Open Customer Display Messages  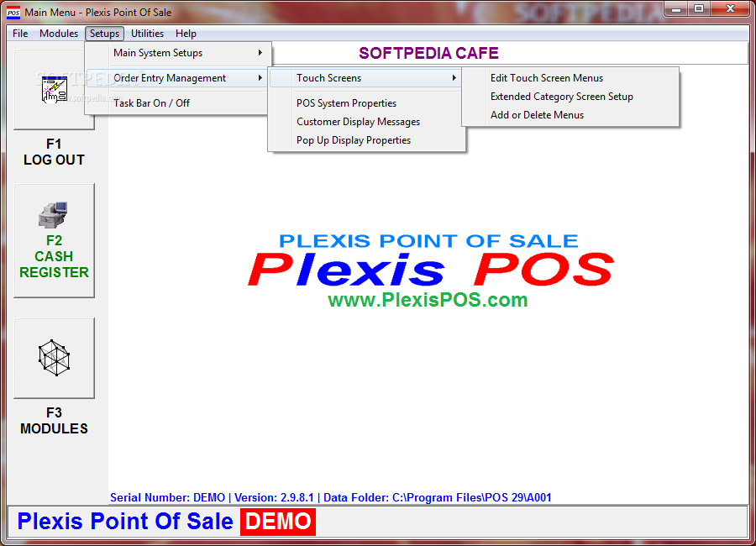[x=367, y=122]
